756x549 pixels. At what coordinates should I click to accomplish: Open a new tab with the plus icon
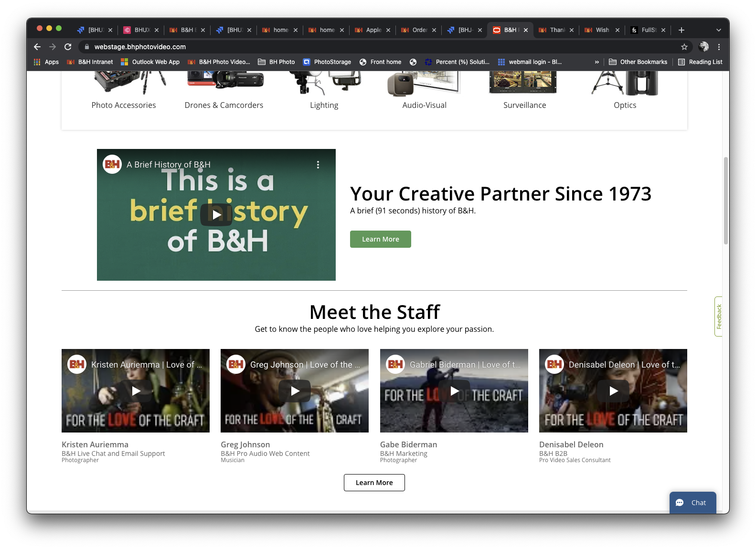681,30
